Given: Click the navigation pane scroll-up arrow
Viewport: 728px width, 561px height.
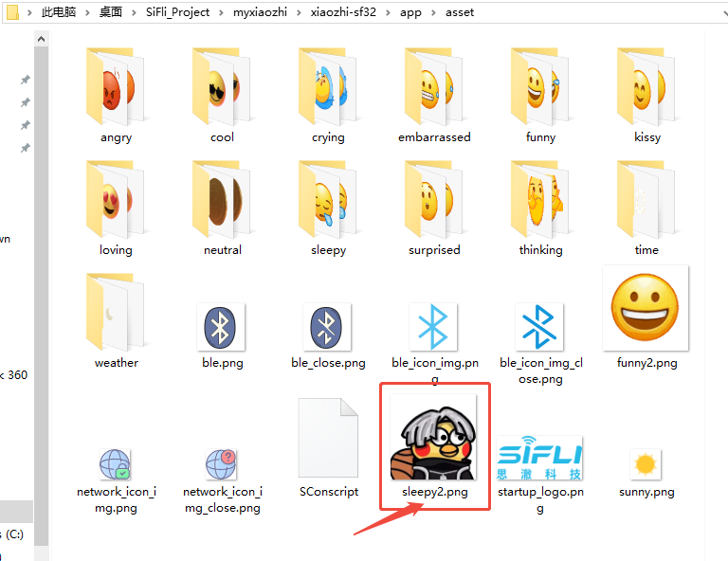Looking at the screenshot, I should pyautogui.click(x=41, y=39).
